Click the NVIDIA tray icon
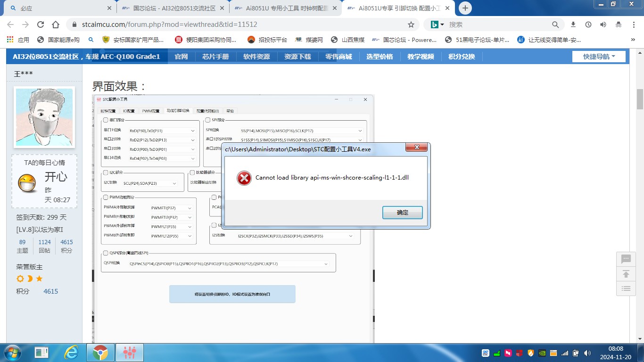Viewport: 644px width, 362px height. (x=542, y=353)
